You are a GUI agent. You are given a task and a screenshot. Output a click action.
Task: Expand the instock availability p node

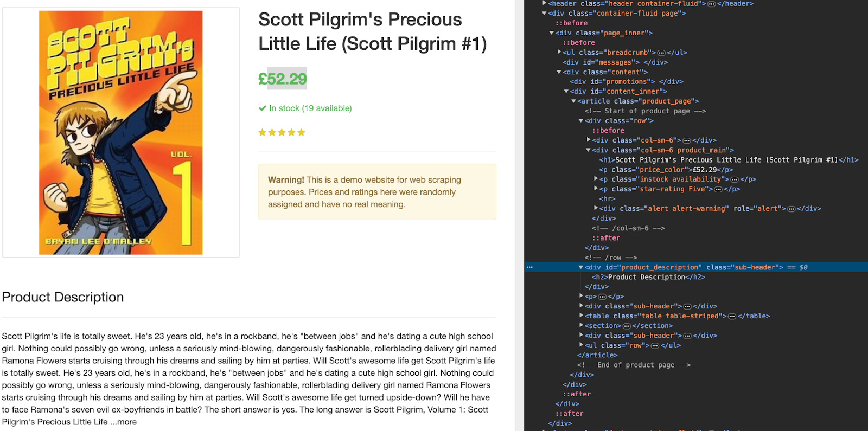pos(596,179)
